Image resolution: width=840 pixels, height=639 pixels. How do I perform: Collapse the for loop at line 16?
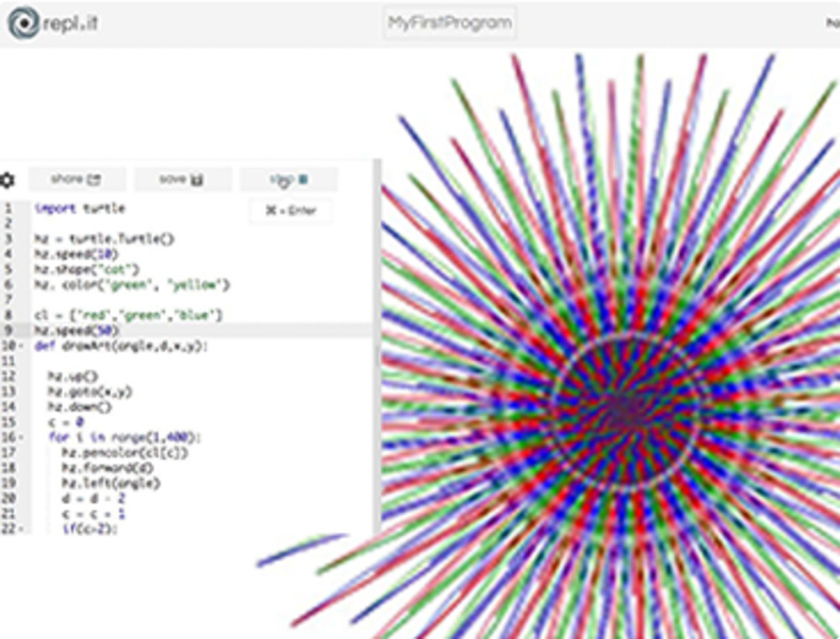click(22, 438)
